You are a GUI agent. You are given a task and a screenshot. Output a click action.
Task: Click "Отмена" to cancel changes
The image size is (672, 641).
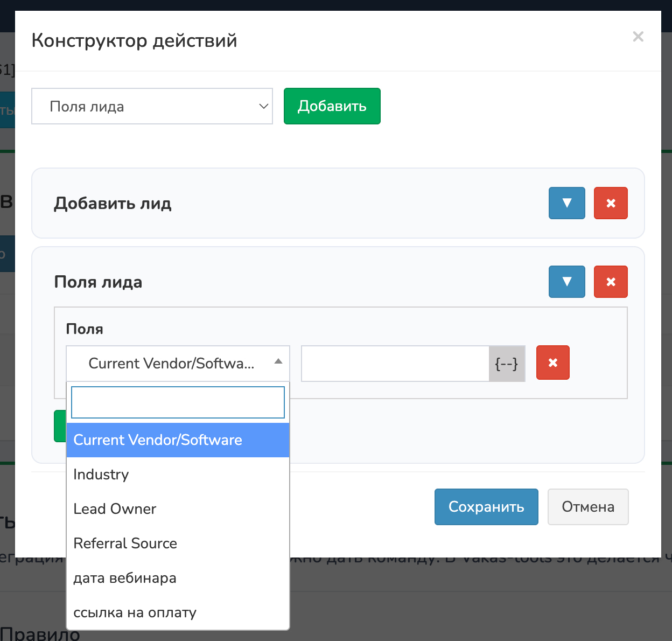click(x=587, y=507)
